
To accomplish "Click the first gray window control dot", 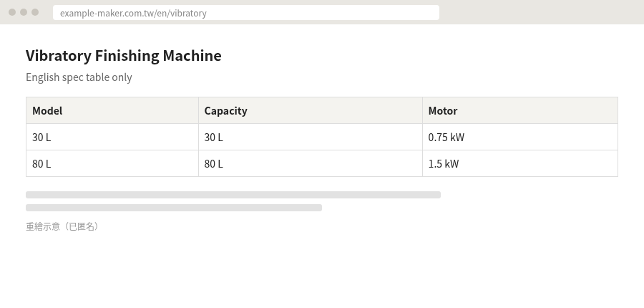I will coord(12,12).
